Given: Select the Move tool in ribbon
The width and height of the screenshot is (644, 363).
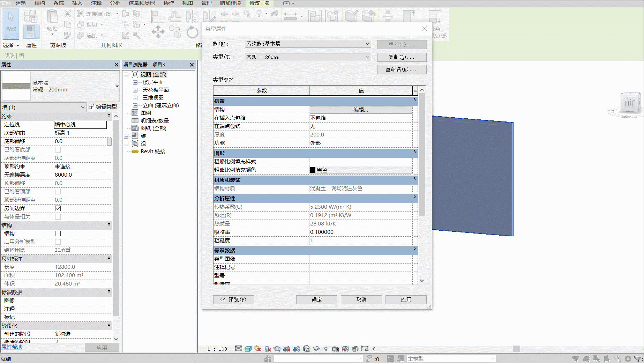Looking at the screenshot, I should [158, 32].
